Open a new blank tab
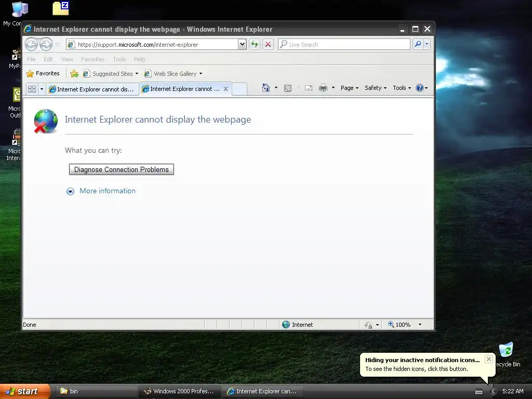The image size is (532, 399). 240,89
